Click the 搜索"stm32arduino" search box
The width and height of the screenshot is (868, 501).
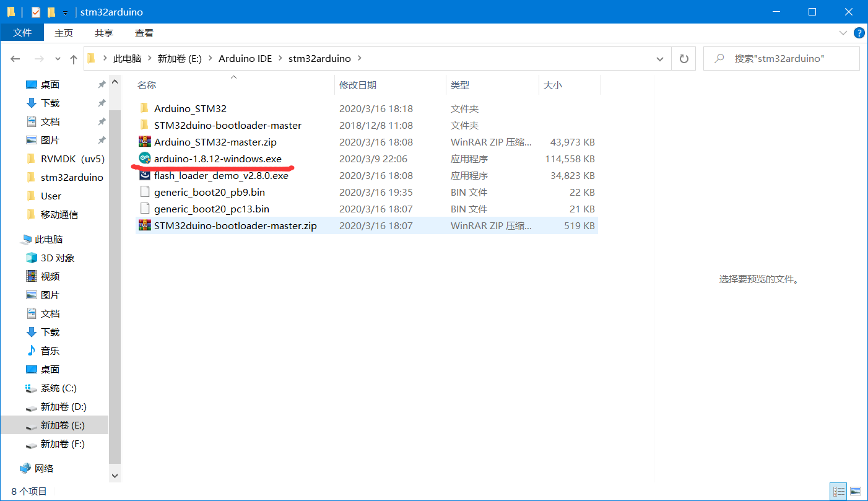(781, 59)
